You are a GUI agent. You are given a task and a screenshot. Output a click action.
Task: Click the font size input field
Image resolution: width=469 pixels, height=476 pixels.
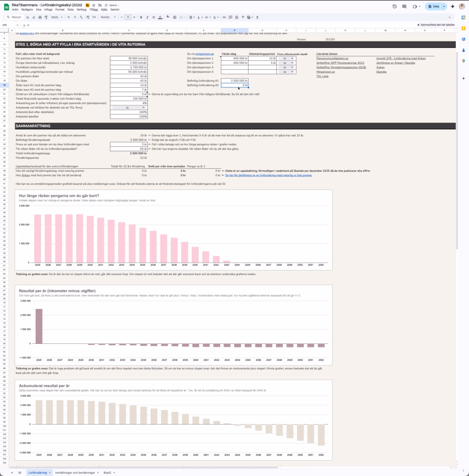point(128,17)
